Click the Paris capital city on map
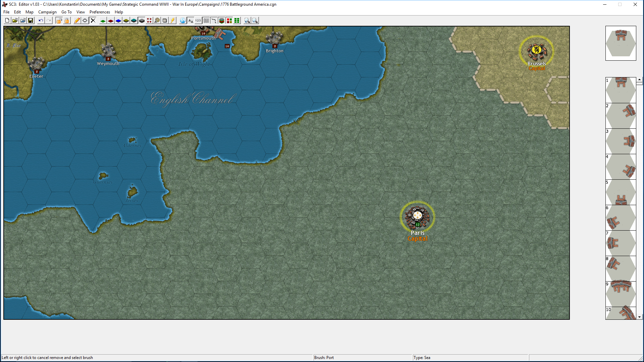644x362 pixels. [417, 217]
